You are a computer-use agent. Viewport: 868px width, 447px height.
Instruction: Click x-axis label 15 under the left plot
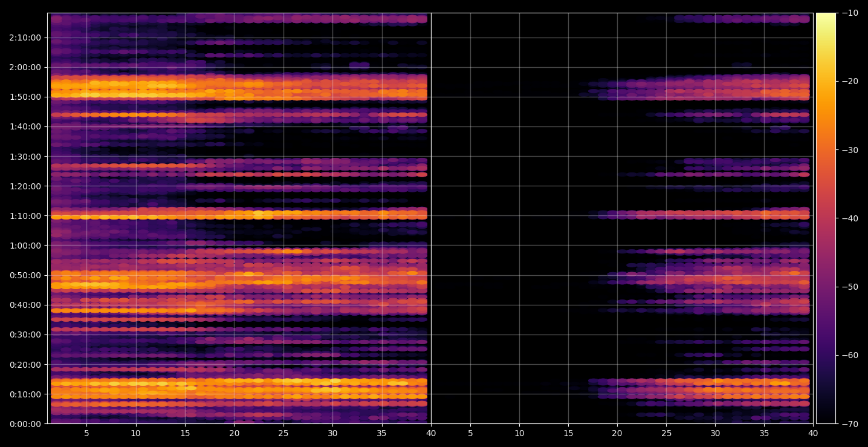click(x=185, y=433)
